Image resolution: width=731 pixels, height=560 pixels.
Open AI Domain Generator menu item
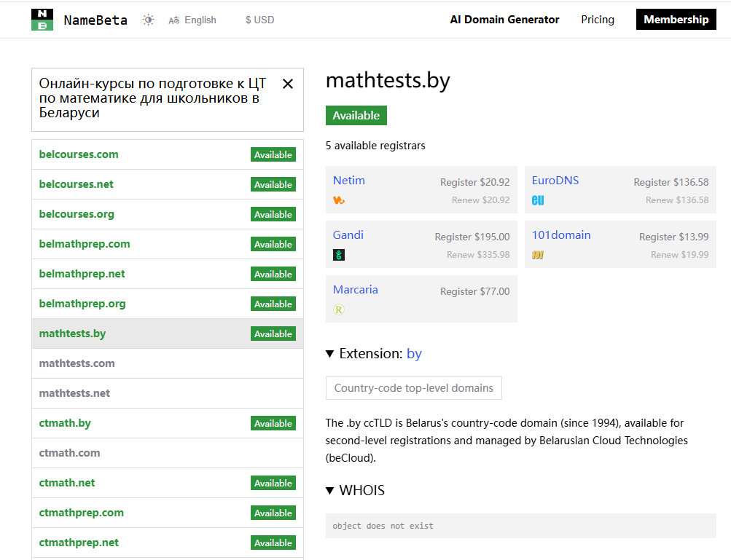[x=504, y=20]
